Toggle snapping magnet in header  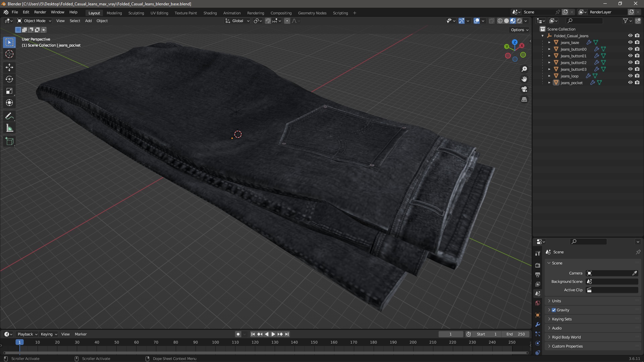click(268, 21)
